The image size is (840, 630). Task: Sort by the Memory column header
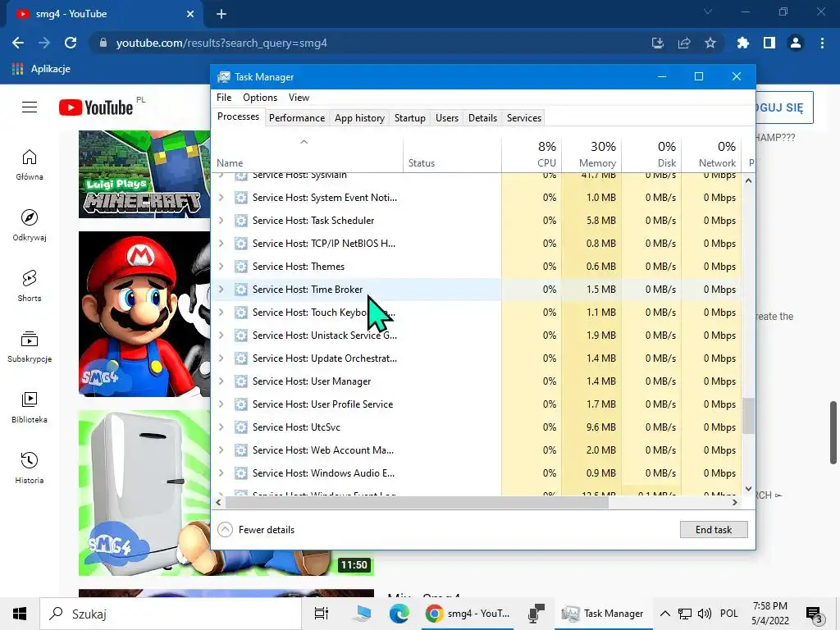click(x=591, y=154)
